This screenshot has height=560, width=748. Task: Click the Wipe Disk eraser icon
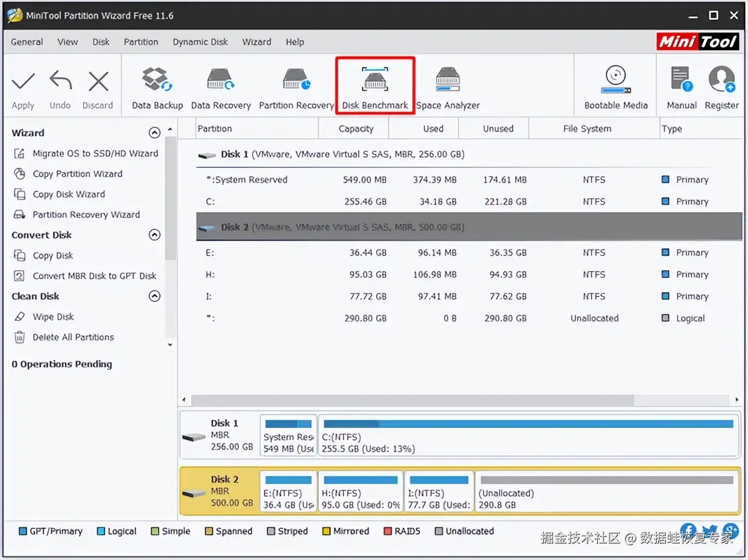click(x=19, y=316)
